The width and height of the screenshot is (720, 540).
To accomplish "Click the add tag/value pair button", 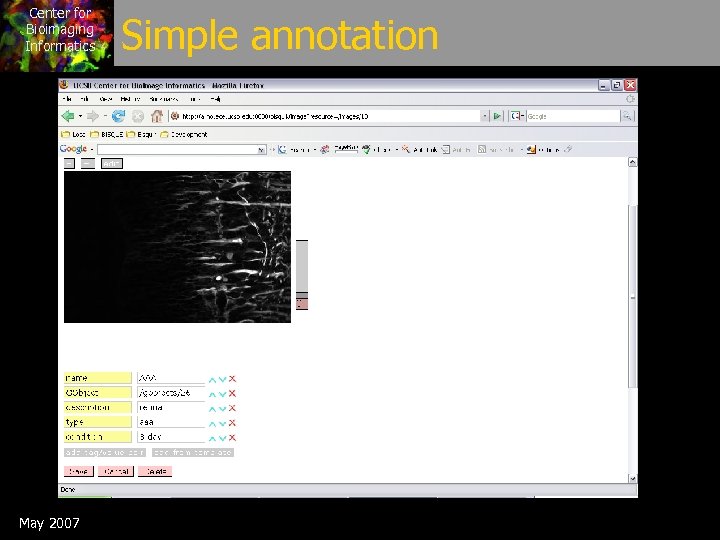I will pyautogui.click(x=105, y=453).
